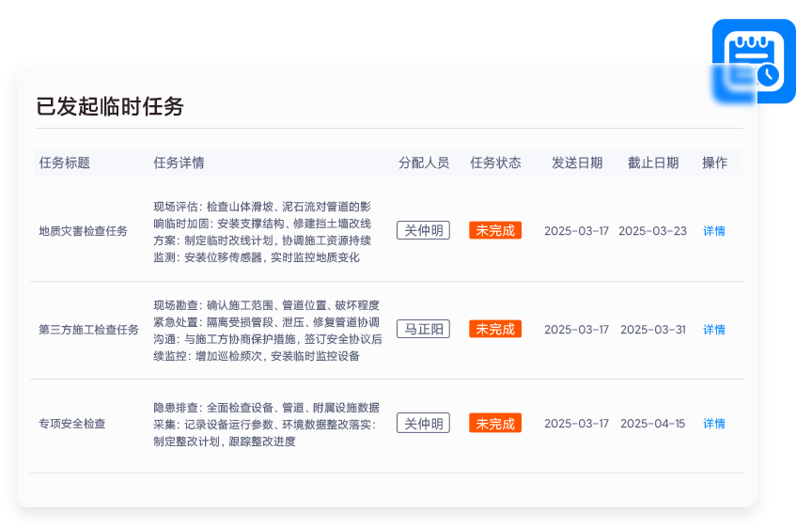
Task: Click the 任务状态 column header
Action: click(495, 163)
